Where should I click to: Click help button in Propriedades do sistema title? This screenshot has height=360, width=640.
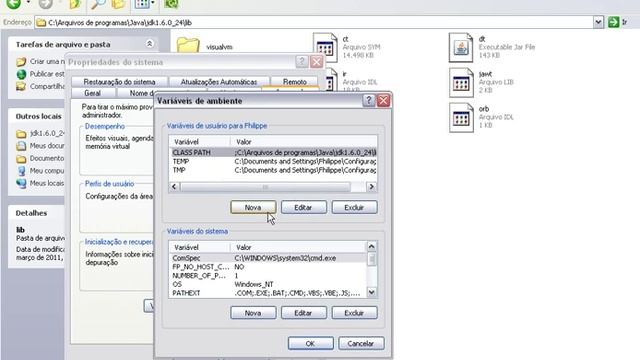[302, 62]
